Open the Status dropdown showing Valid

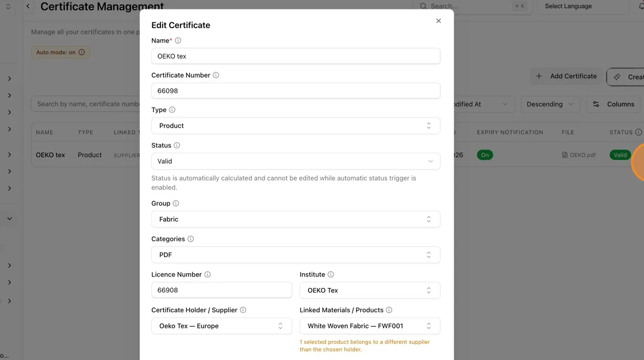click(x=296, y=161)
